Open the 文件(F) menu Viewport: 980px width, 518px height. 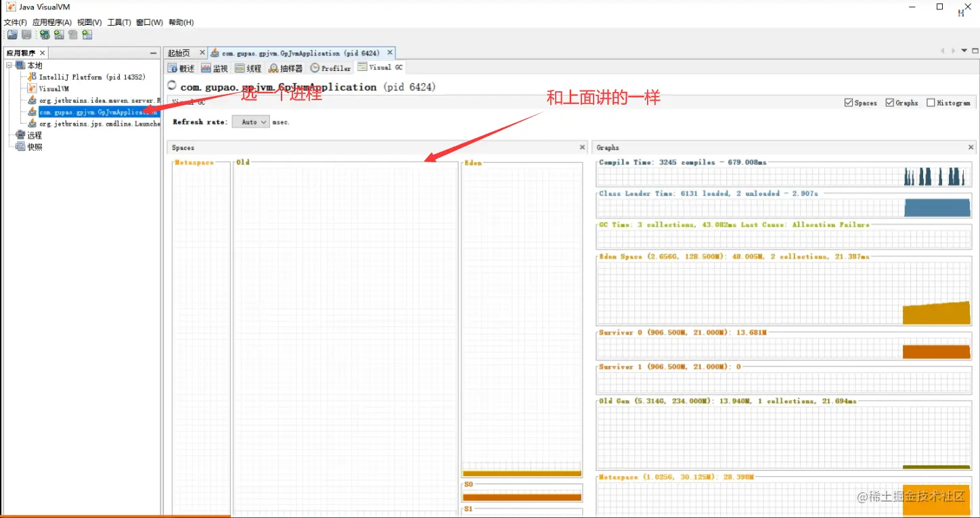[x=16, y=22]
